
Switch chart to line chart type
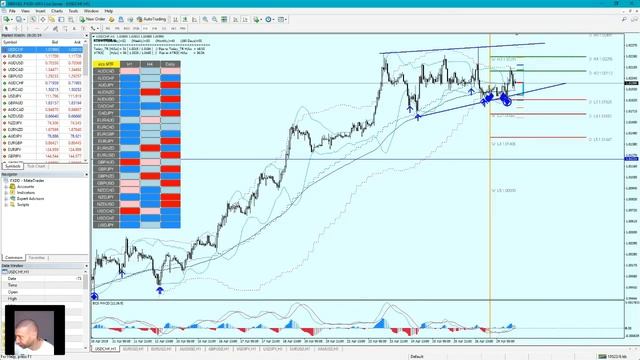point(195,19)
